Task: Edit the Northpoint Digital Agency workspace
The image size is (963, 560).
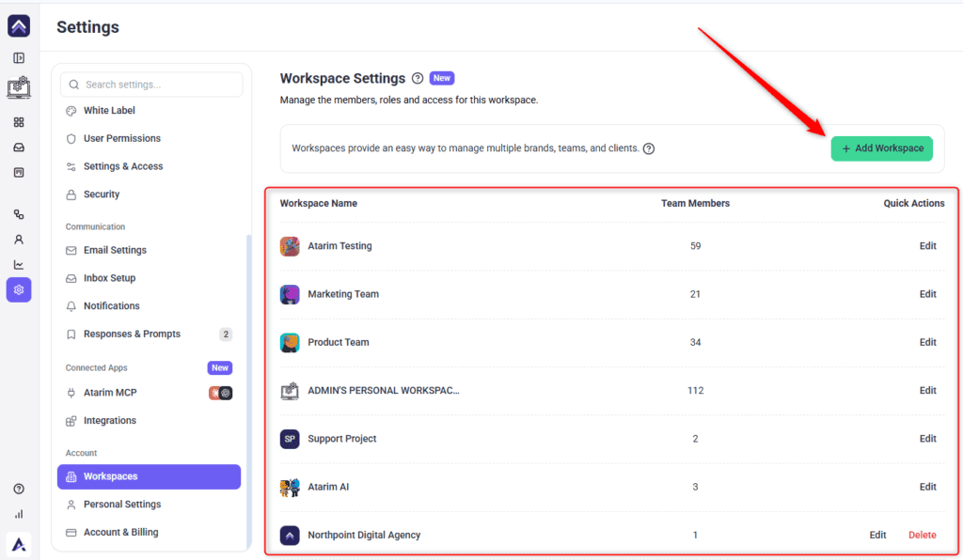Action: [x=877, y=535]
